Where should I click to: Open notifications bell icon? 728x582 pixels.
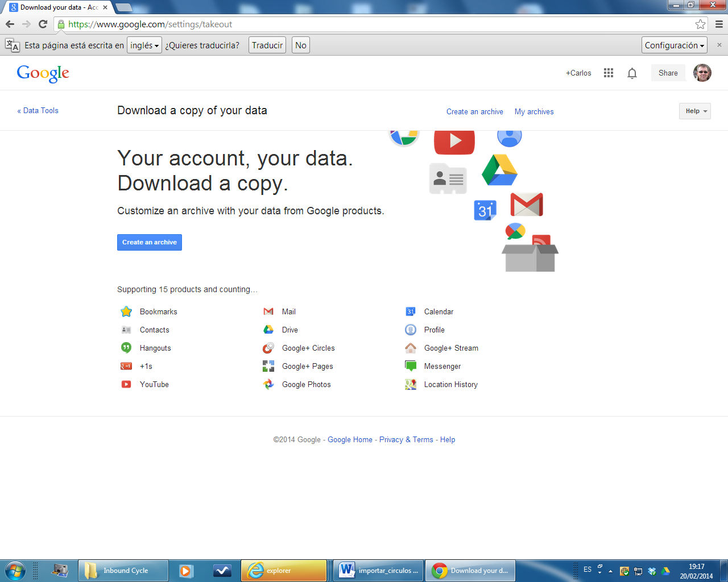[x=632, y=73]
